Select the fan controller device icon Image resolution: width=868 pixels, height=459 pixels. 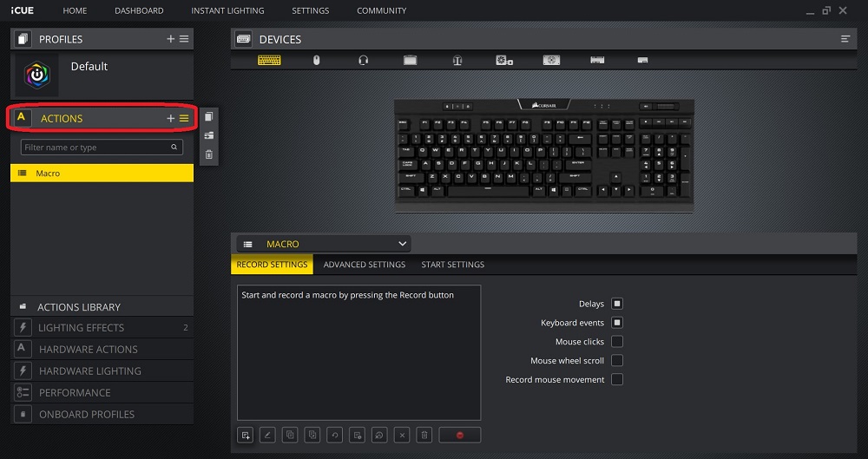click(504, 60)
